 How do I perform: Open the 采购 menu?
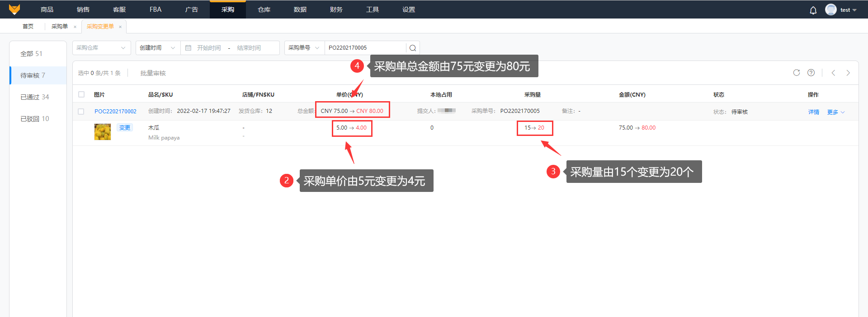228,9
